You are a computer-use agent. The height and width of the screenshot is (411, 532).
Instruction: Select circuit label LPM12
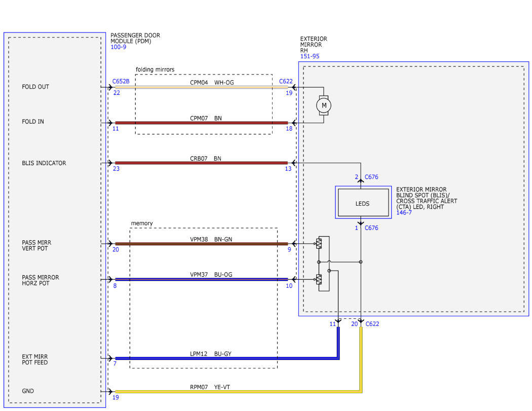(199, 354)
